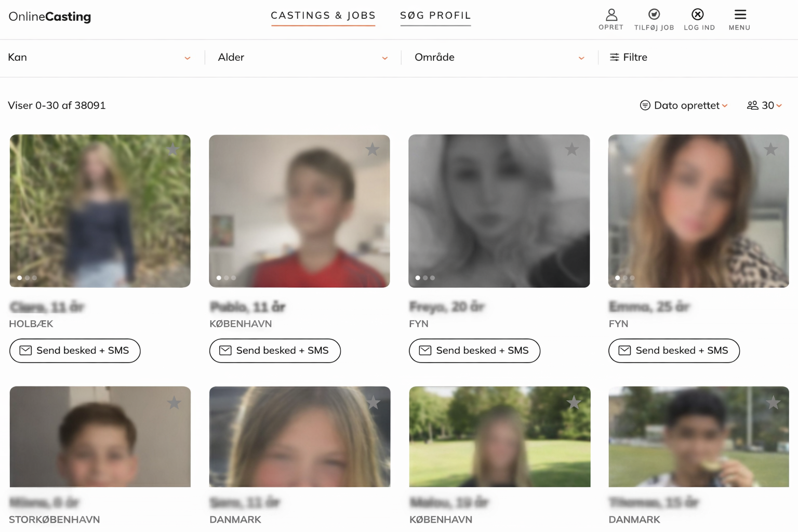Go to OnlineCasting home logo

[x=50, y=17]
